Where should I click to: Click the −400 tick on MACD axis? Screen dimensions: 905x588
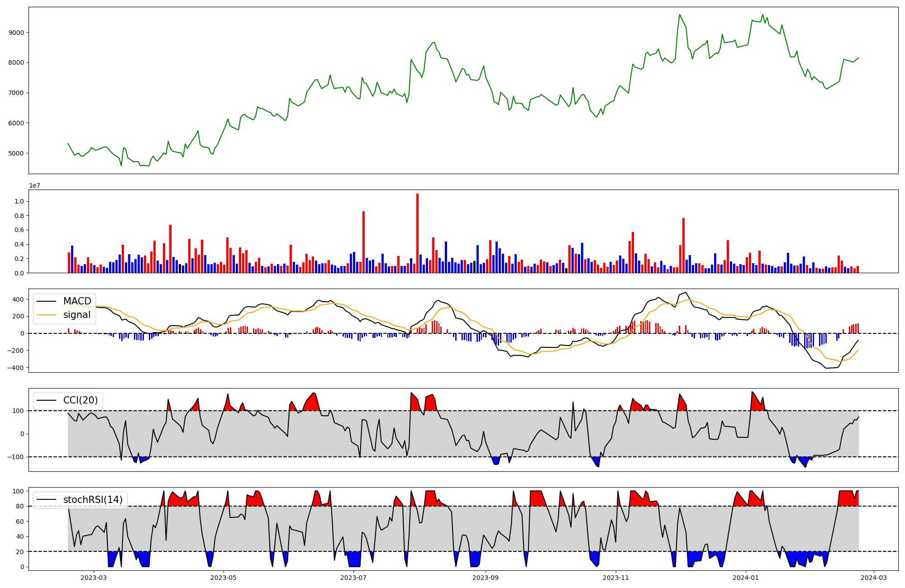tap(15, 368)
